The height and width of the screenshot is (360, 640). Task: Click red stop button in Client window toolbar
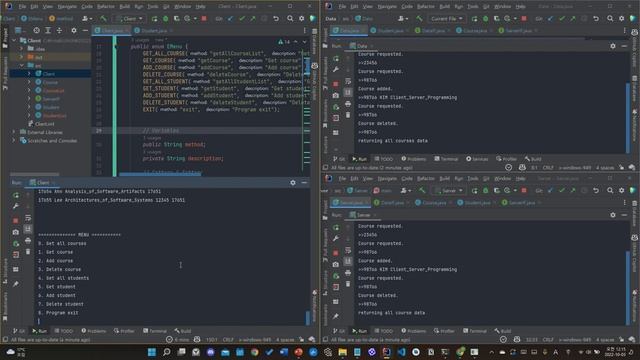204,18
